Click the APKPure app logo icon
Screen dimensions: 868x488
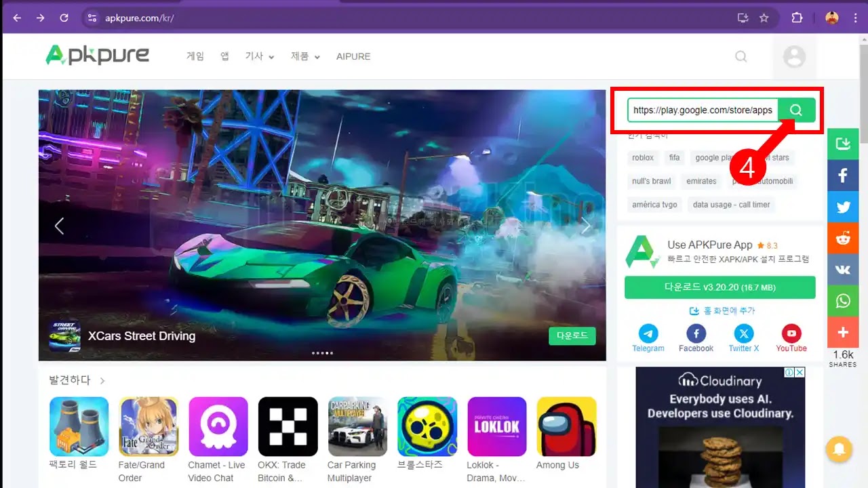click(642, 251)
